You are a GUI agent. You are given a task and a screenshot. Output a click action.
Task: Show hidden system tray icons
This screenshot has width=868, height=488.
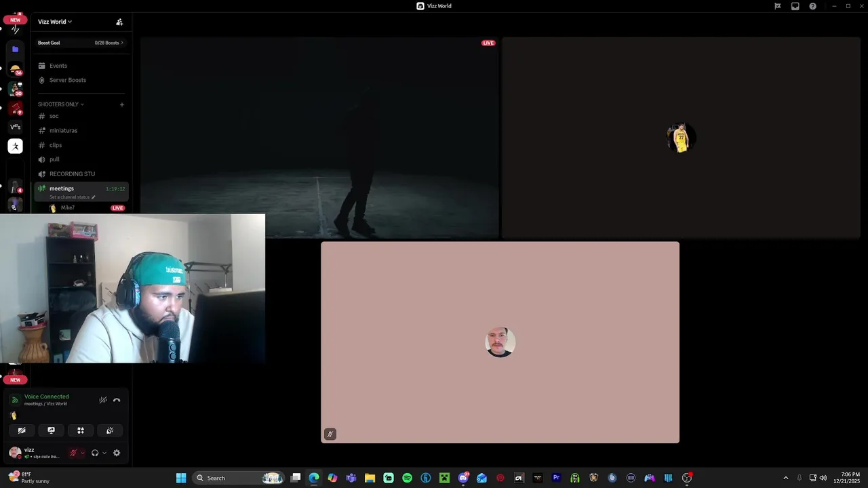(786, 478)
